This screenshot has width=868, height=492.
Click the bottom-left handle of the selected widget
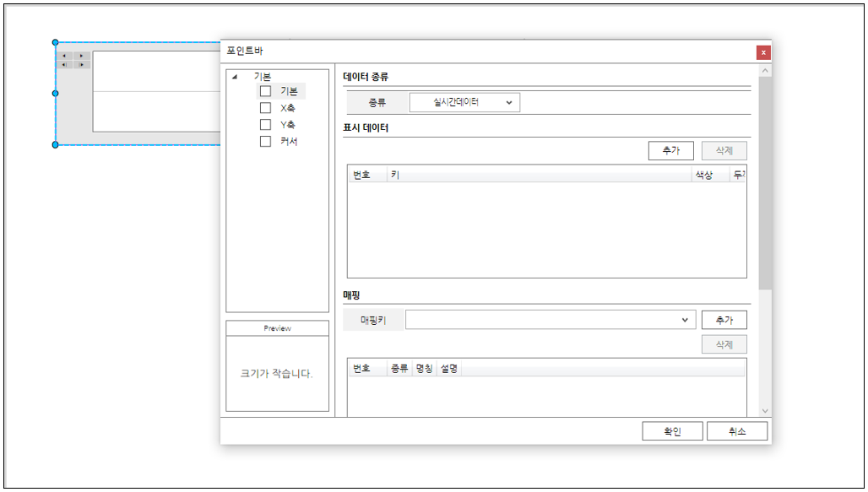[56, 145]
